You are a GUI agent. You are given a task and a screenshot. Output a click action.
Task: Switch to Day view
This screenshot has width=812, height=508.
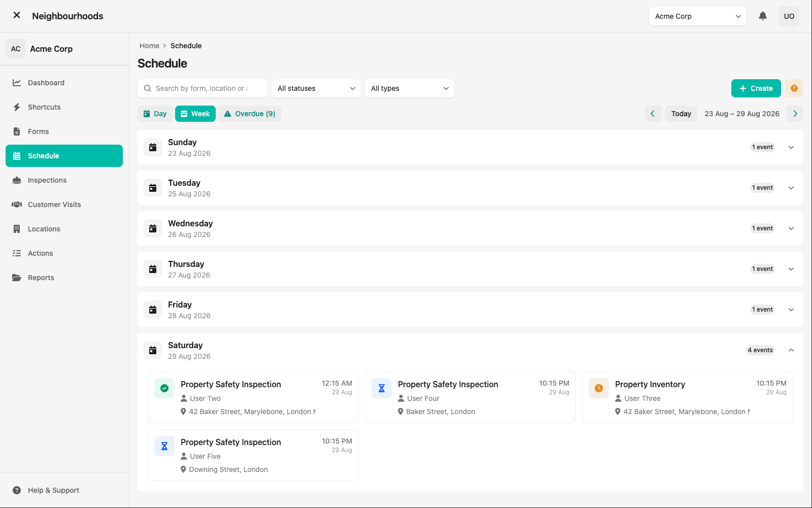pos(155,114)
